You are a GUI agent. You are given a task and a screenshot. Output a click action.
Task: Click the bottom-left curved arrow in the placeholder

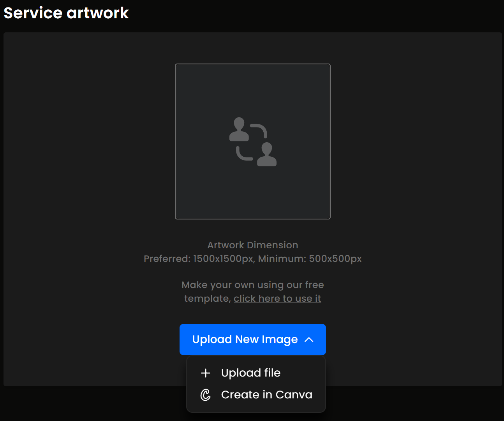pos(244,154)
